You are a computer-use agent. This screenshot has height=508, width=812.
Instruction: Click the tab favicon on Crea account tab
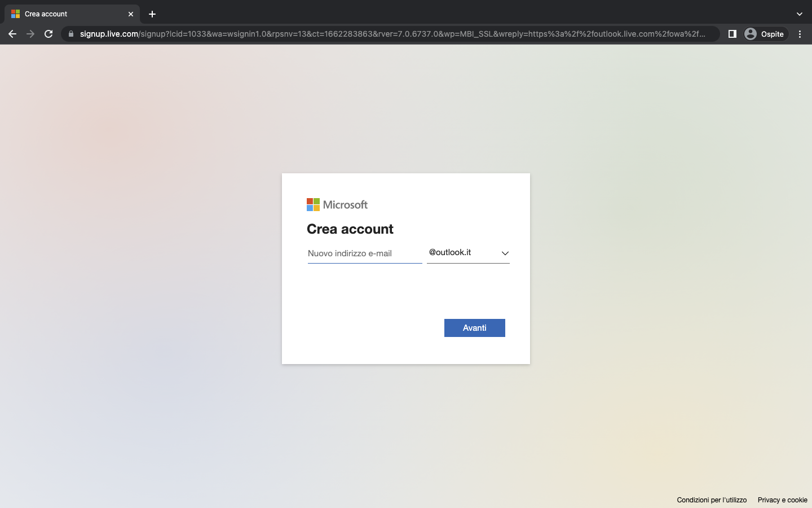pos(16,14)
